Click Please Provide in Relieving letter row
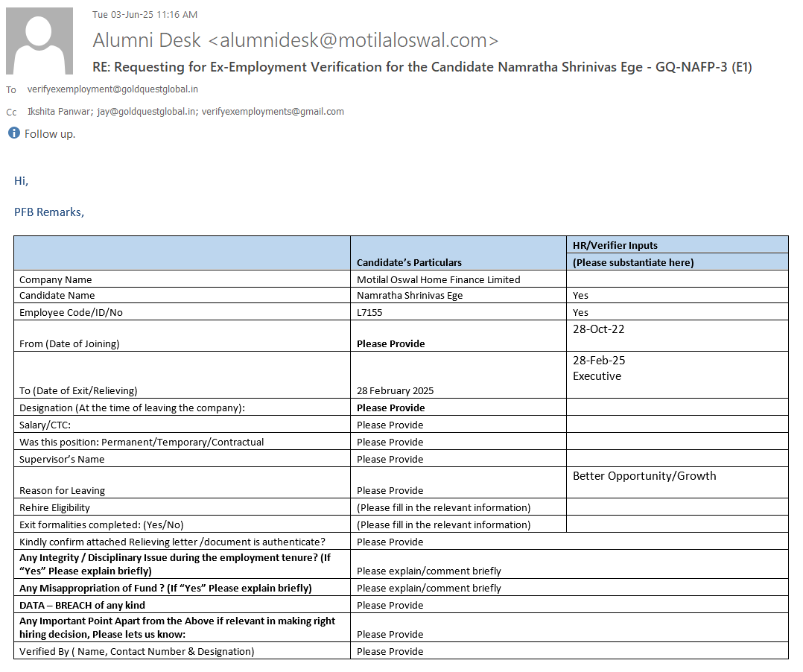This screenshot has width=803, height=672. [390, 542]
